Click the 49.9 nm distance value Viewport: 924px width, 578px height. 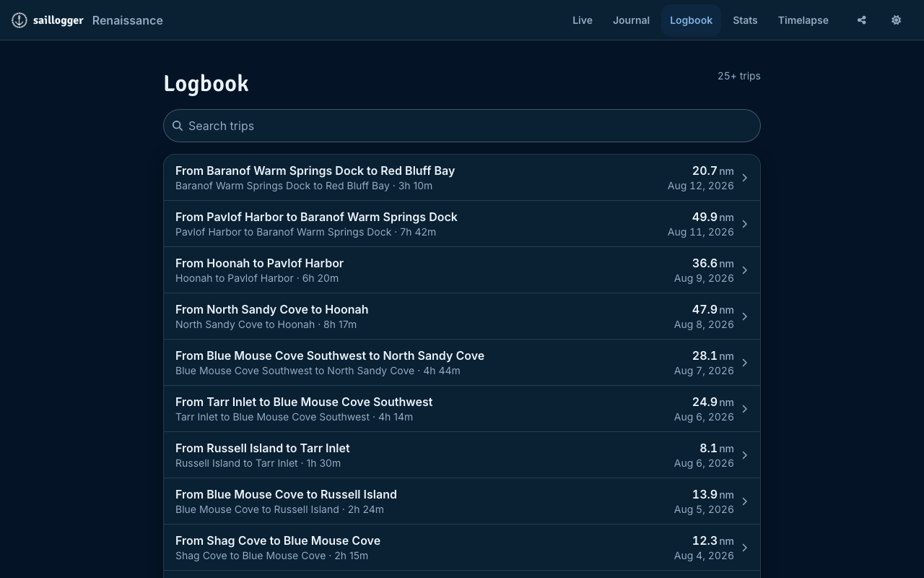[712, 217]
